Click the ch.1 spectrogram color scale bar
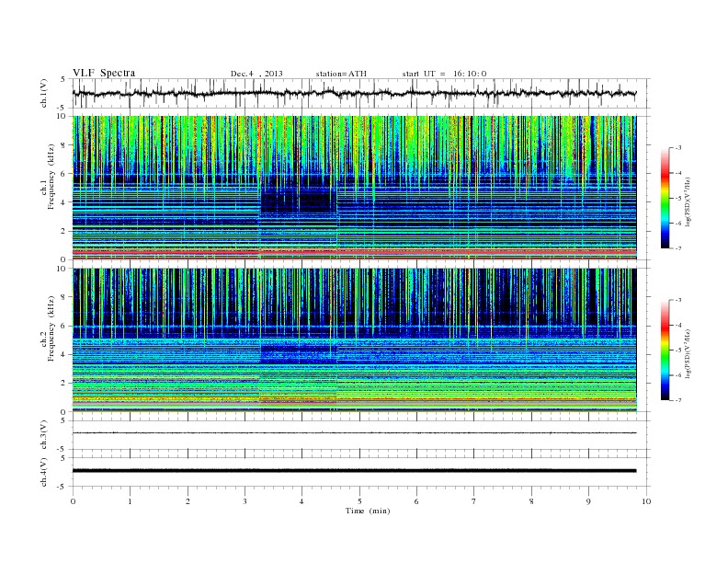The image size is (728, 563). tap(665, 198)
